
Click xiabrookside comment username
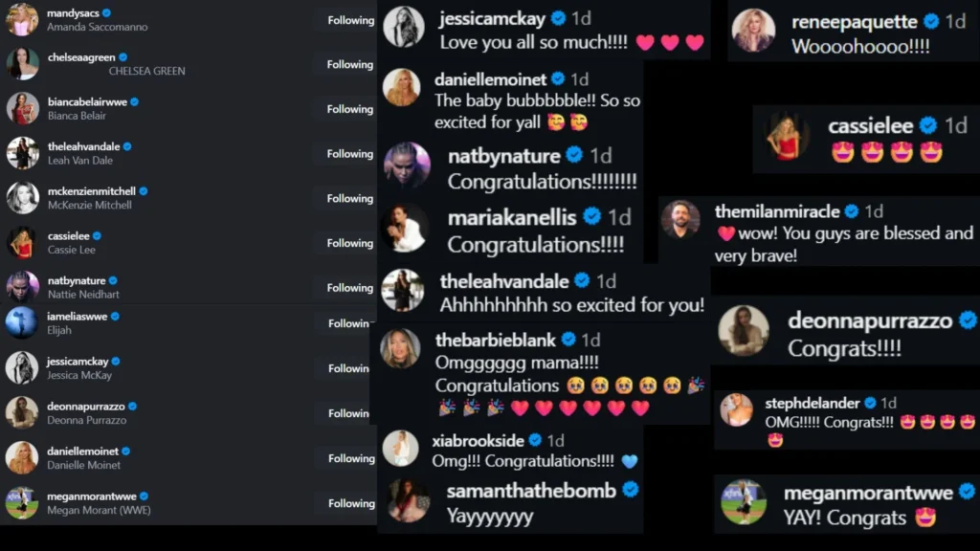click(479, 441)
